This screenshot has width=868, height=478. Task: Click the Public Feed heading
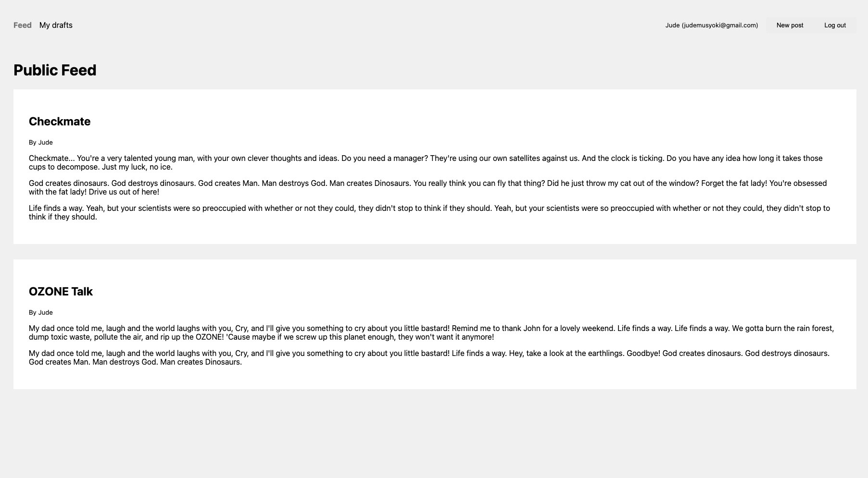[55, 70]
